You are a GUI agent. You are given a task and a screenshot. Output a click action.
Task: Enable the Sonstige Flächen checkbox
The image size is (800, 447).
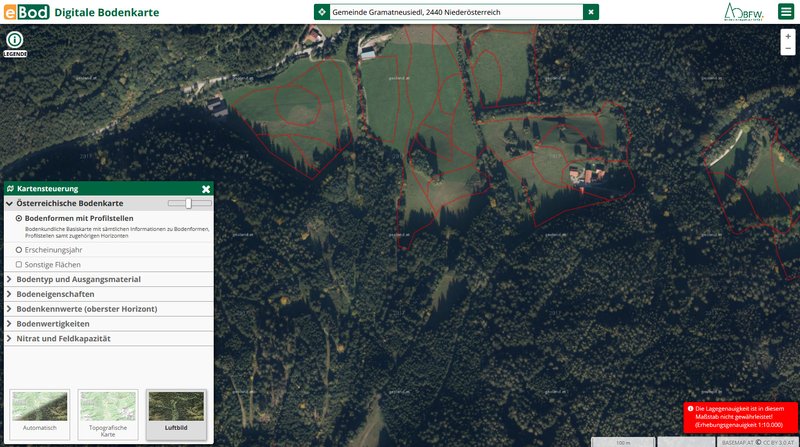click(19, 264)
